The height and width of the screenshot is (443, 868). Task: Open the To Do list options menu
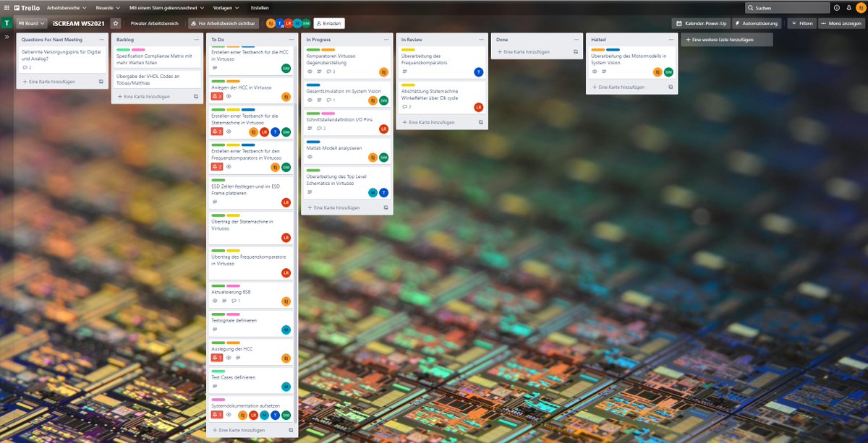(x=289, y=39)
